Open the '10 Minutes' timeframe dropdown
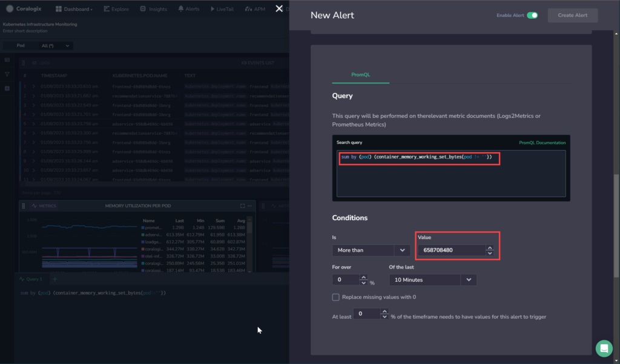620x364 pixels. click(432, 280)
